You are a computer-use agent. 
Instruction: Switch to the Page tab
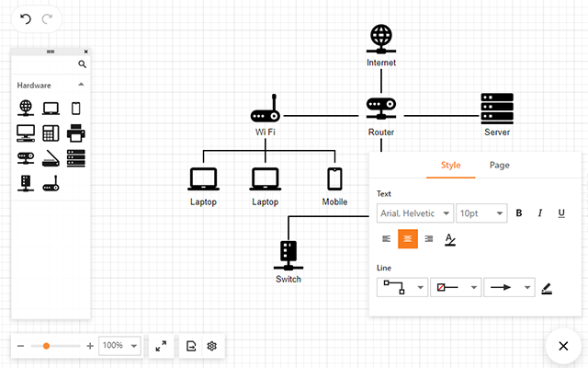pos(499,166)
